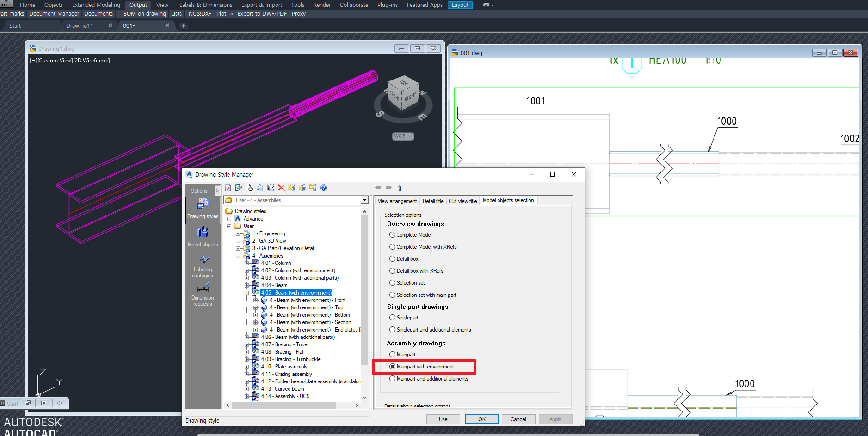This screenshot has height=436, width=868.
Task: Click BOM on drawing ribbon button
Action: pyautogui.click(x=145, y=14)
